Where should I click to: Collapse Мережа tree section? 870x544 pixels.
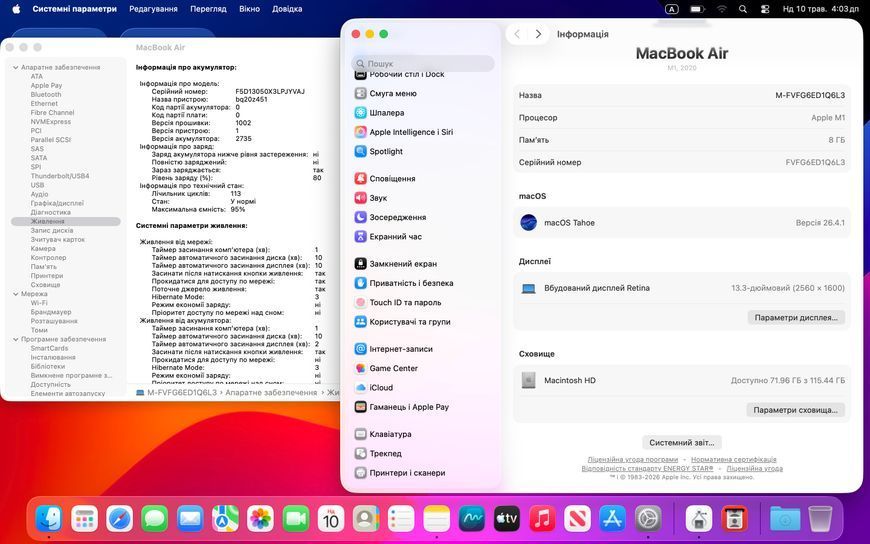pyautogui.click(x=16, y=294)
